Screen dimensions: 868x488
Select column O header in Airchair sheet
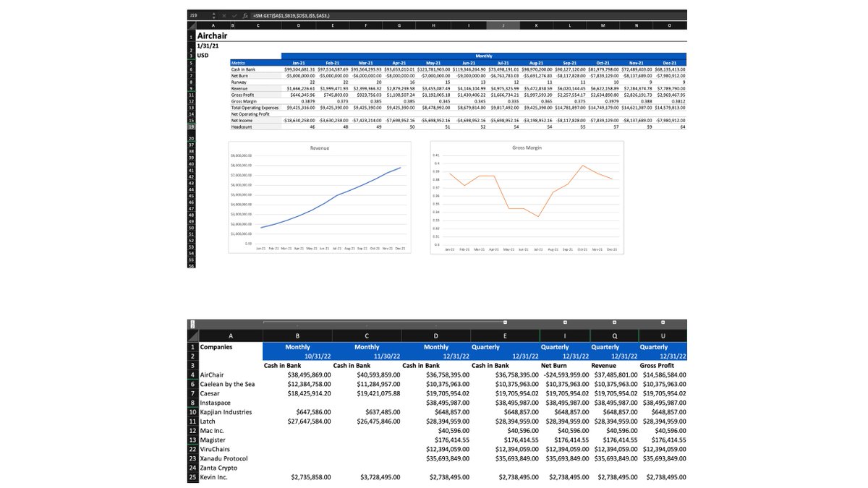(669, 25)
